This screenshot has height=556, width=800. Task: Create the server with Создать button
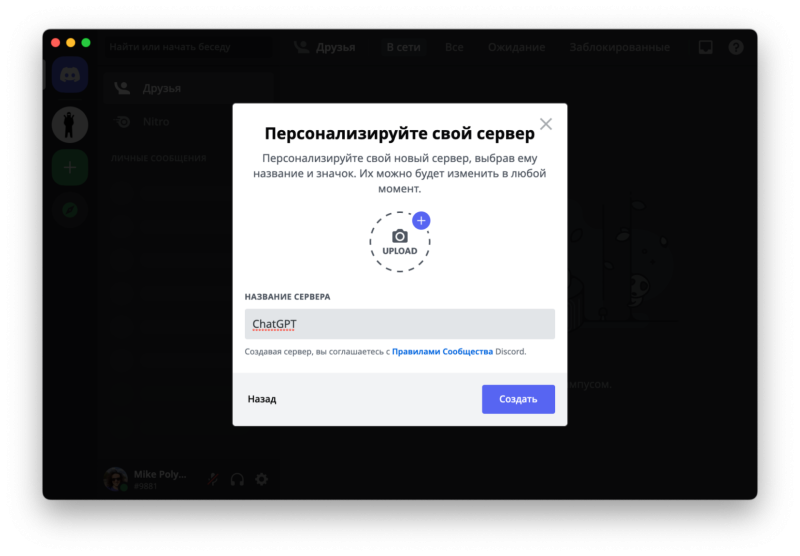coord(518,399)
